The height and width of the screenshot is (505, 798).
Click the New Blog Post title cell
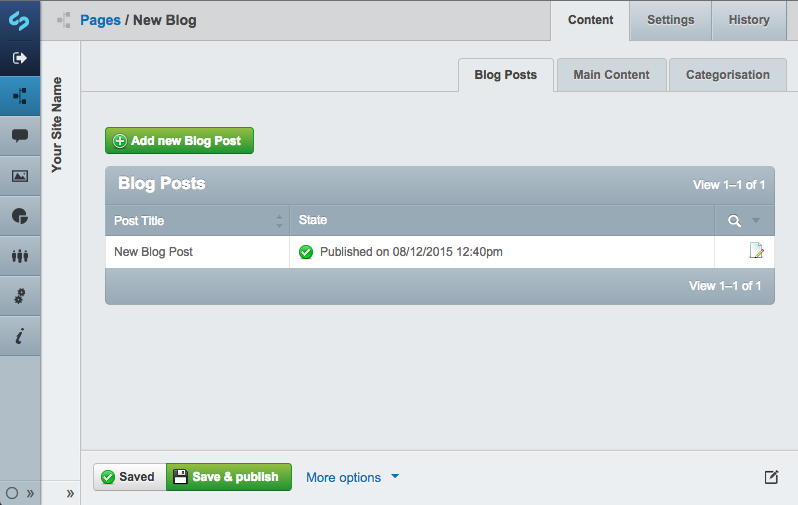point(197,252)
